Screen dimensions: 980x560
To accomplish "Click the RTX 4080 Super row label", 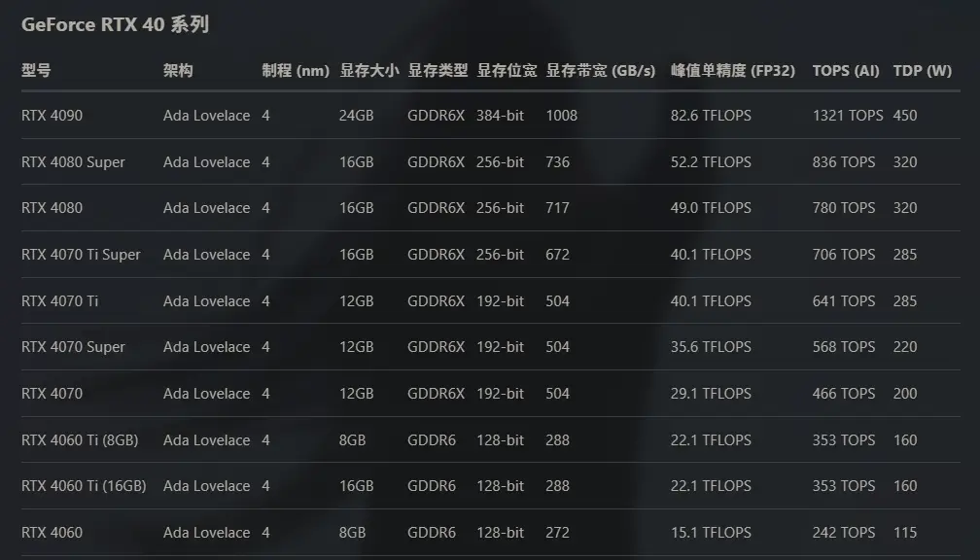I will click(73, 162).
